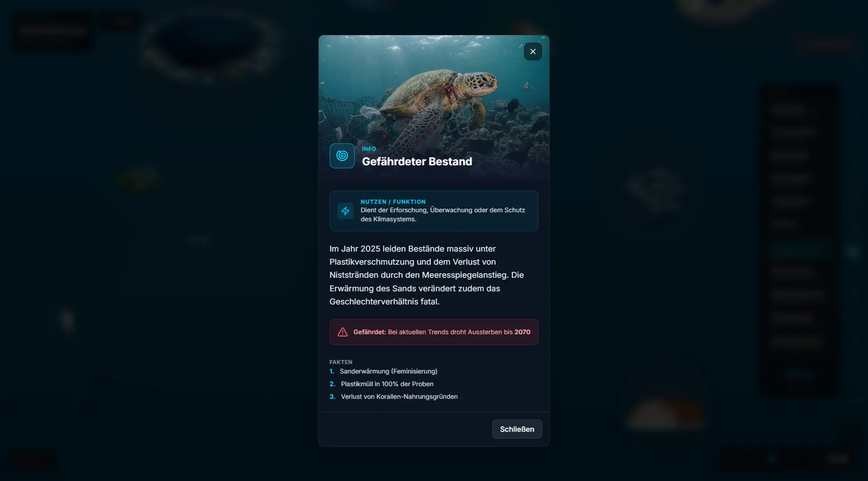Viewport: 868px width, 481px height.
Task: Click the number 1 list marker
Action: click(332, 371)
